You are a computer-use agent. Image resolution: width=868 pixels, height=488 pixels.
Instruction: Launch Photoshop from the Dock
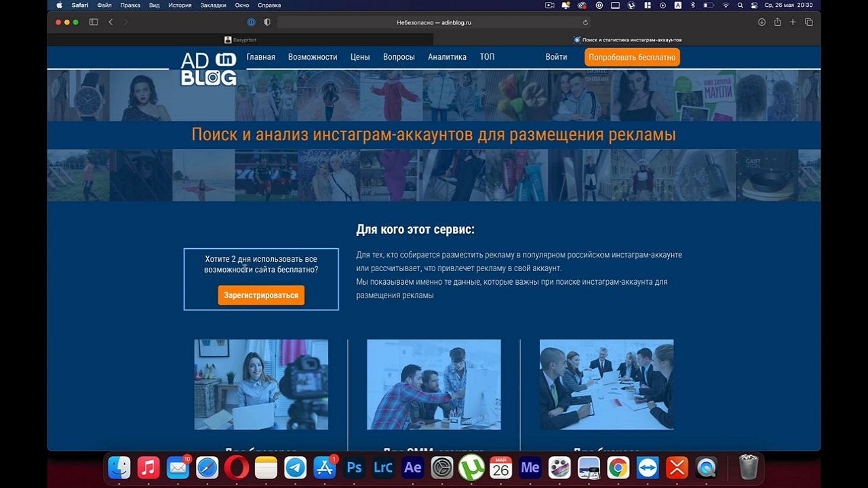(x=354, y=468)
